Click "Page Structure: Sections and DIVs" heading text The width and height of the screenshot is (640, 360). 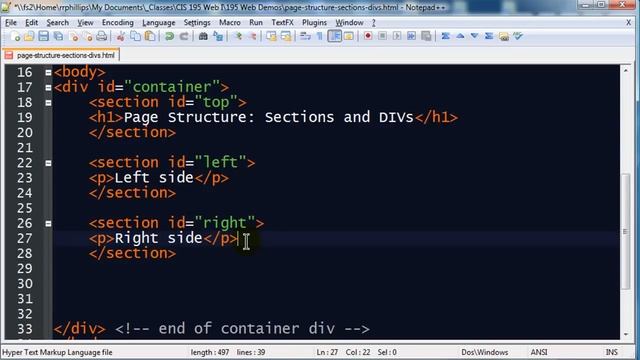click(269, 118)
